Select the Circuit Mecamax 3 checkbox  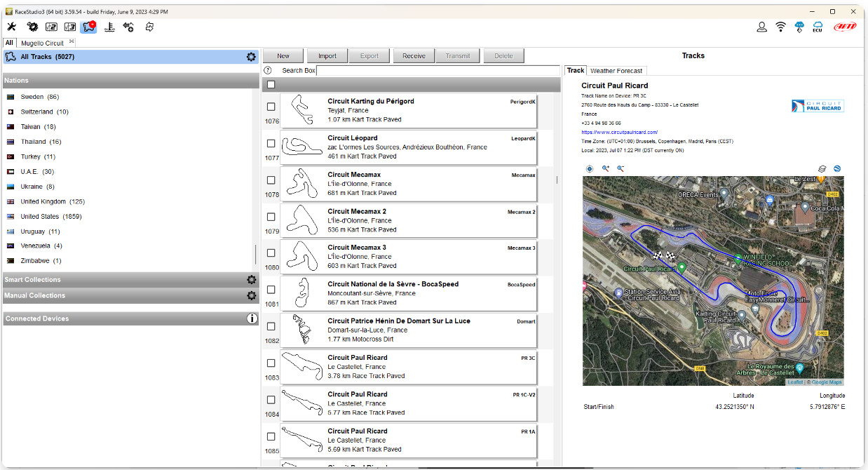coord(271,253)
